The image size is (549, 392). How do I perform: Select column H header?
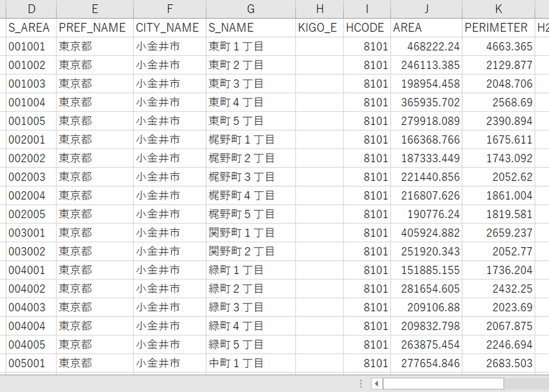click(x=320, y=9)
